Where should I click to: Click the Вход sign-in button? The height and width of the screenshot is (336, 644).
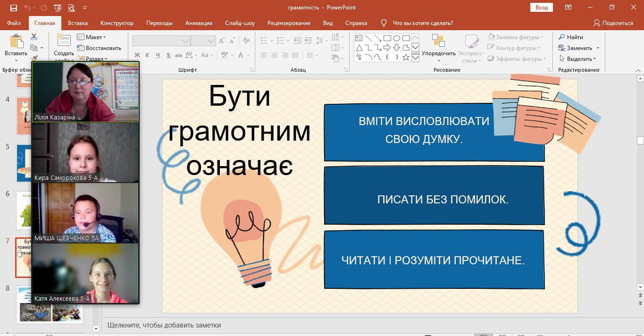coord(542,8)
